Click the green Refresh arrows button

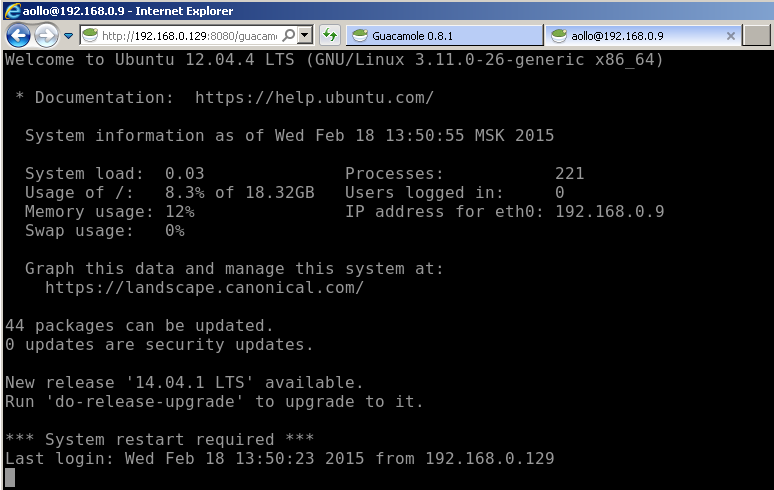330,35
